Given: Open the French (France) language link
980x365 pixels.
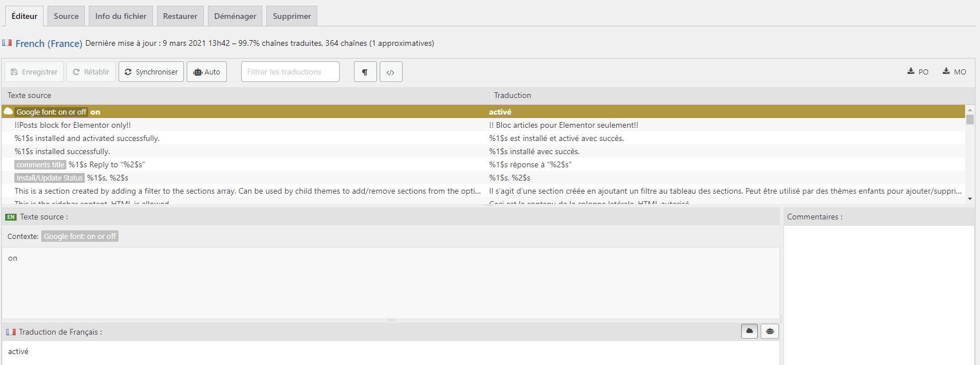Looking at the screenshot, I should pyautogui.click(x=49, y=44).
